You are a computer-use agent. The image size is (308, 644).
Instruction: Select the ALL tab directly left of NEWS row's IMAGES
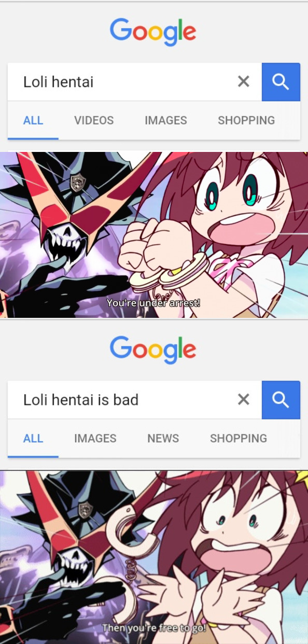pos(33,438)
